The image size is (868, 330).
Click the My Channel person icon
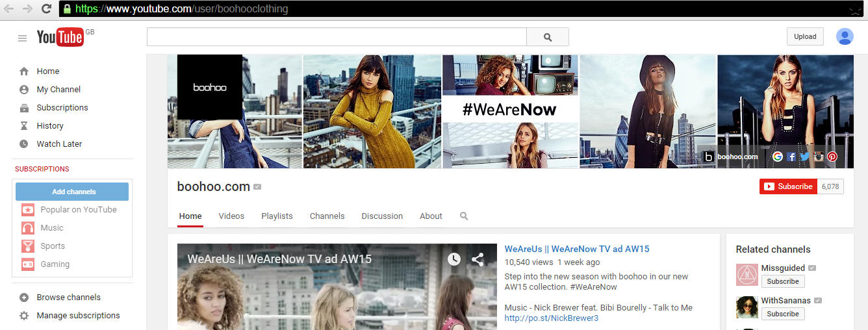pyautogui.click(x=24, y=90)
